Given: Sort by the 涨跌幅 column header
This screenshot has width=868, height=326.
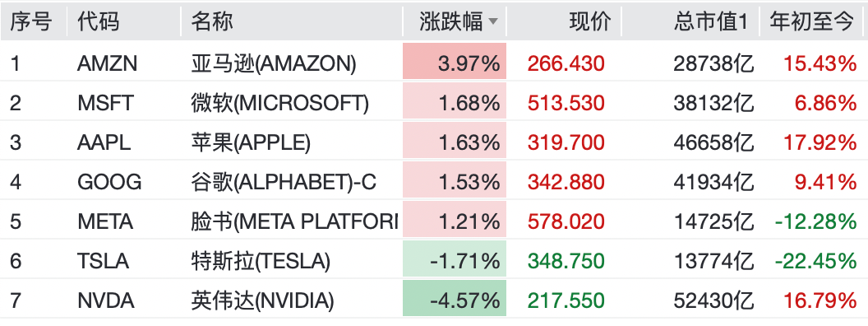Looking at the screenshot, I should click(450, 22).
